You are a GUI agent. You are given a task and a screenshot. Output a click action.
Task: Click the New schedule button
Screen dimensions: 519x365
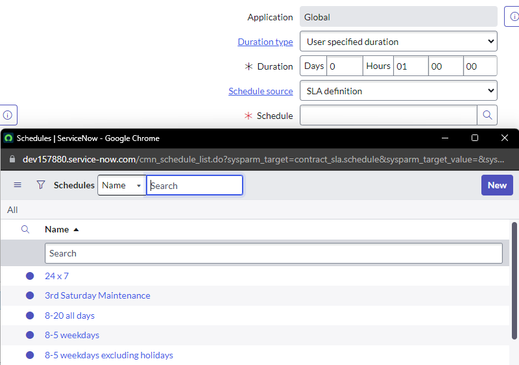[x=497, y=185]
